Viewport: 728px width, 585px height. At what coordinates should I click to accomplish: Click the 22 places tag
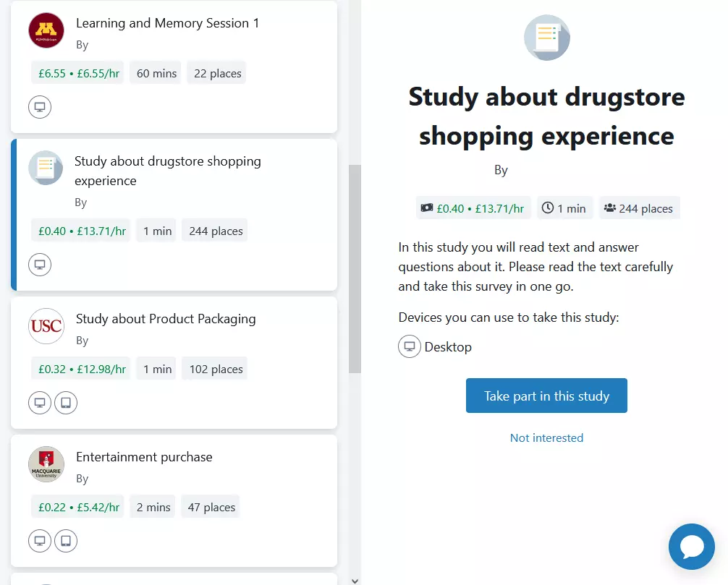[x=217, y=73]
